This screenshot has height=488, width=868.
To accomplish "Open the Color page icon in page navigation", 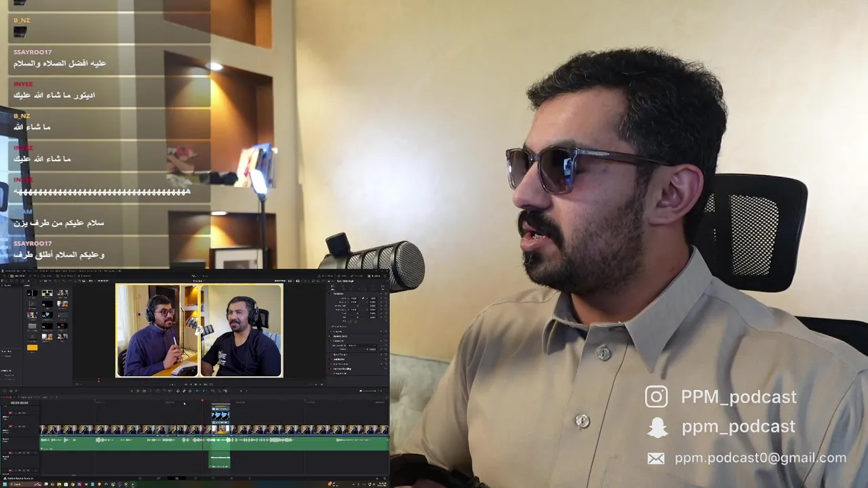I will (x=213, y=478).
